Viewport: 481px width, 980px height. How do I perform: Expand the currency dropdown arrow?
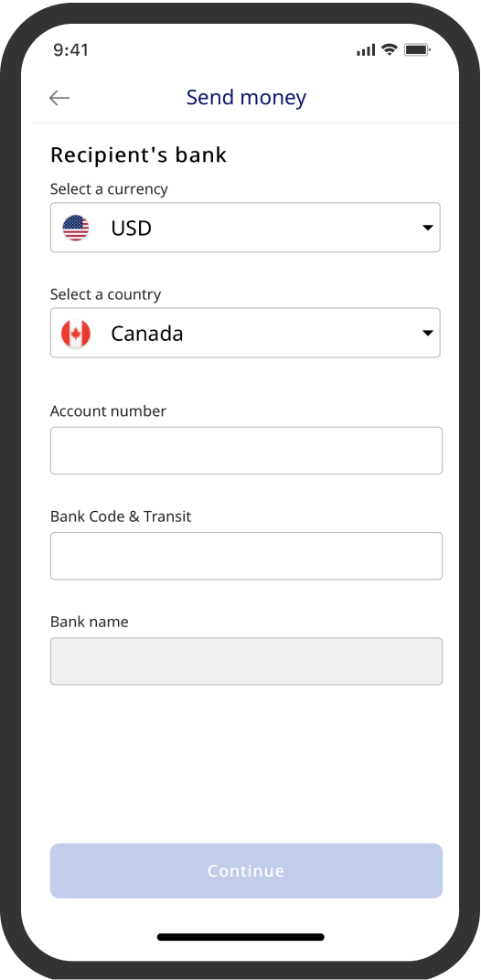pyautogui.click(x=428, y=228)
